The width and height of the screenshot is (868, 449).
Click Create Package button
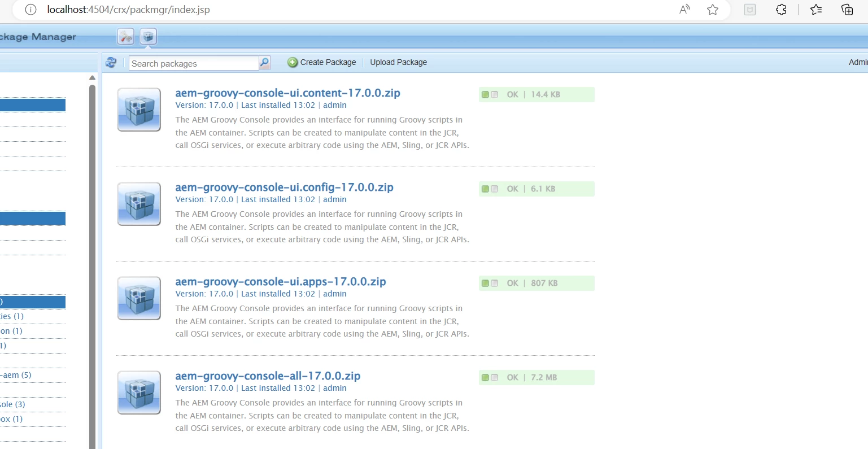tap(322, 62)
